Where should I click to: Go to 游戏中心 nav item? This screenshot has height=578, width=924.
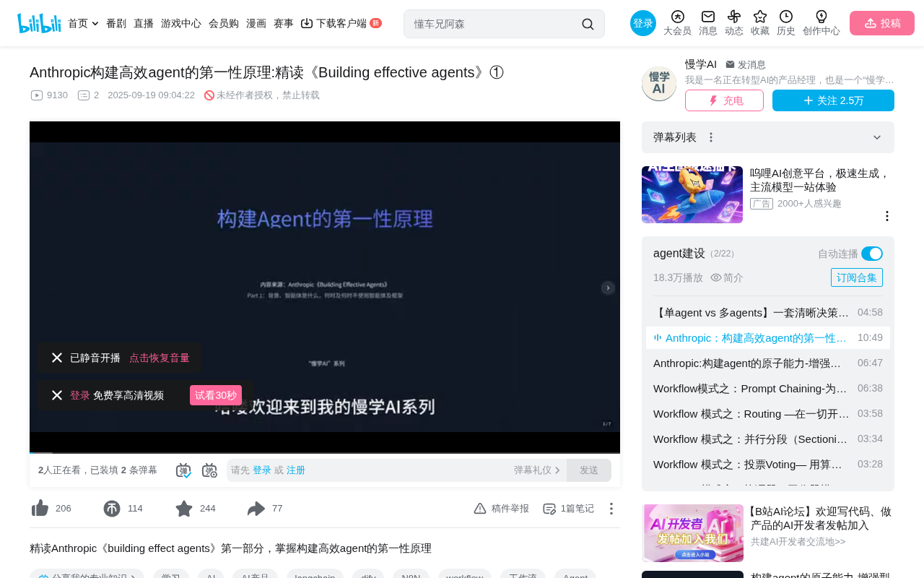point(181,23)
